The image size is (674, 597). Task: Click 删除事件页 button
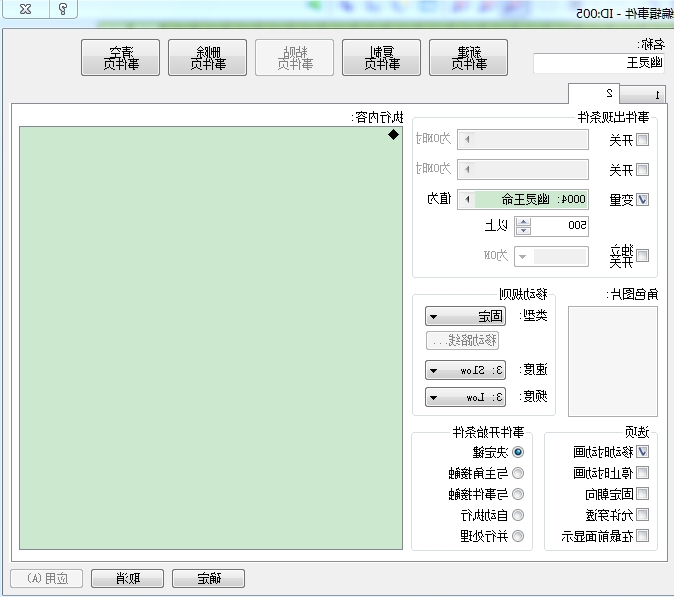(x=208, y=58)
